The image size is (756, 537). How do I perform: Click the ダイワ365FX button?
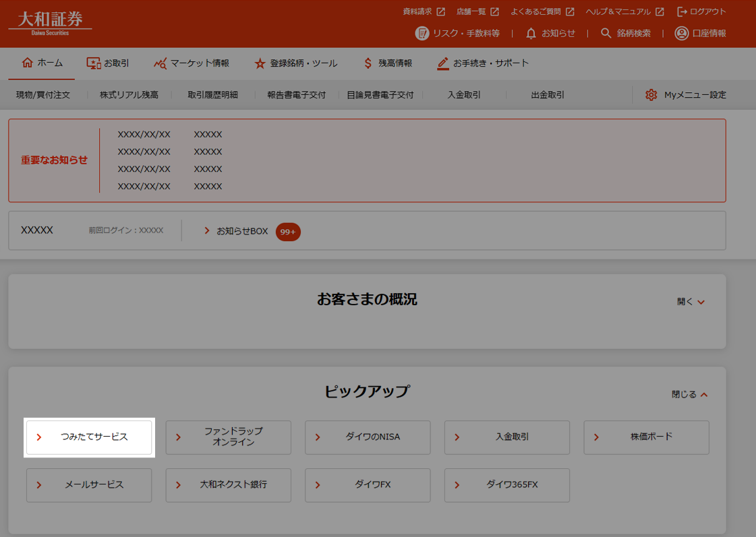click(x=507, y=486)
